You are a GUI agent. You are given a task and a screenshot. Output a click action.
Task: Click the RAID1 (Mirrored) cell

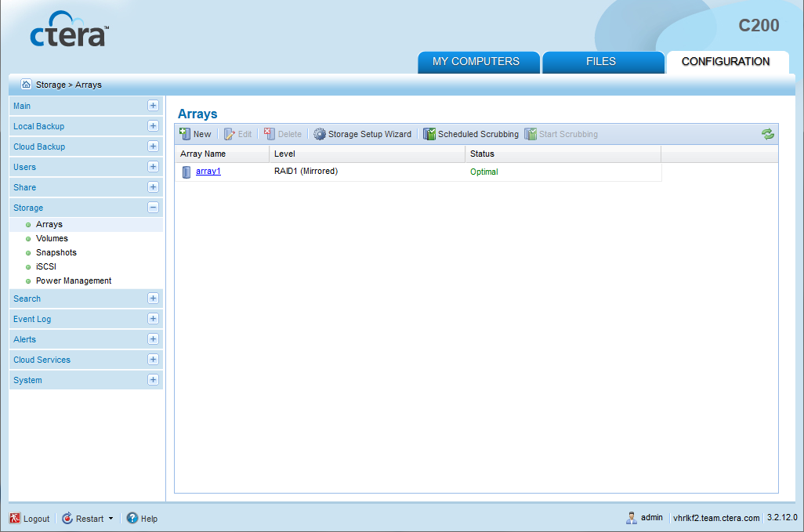point(306,171)
